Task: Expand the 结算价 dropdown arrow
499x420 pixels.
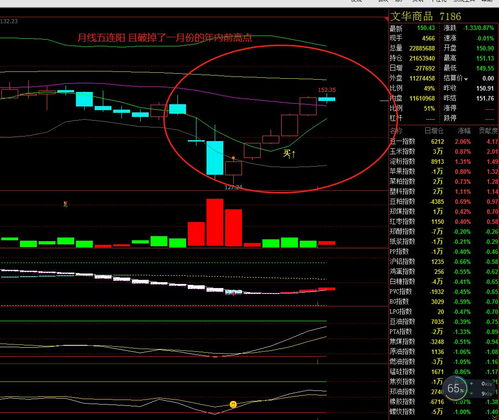Action: pyautogui.click(x=466, y=79)
